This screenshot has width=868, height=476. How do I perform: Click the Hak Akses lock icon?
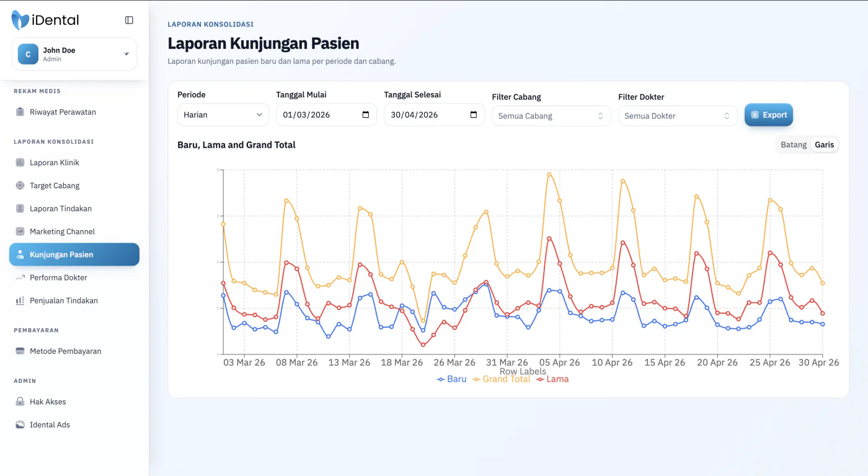(x=20, y=402)
